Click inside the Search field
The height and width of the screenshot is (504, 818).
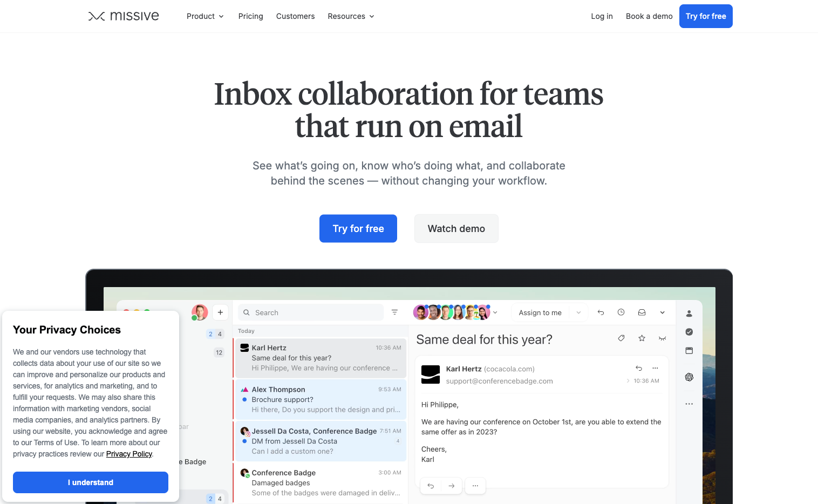tap(310, 312)
